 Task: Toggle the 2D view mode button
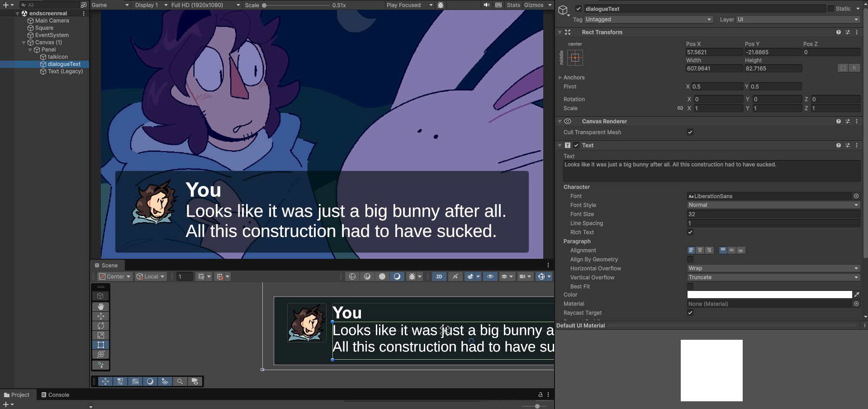[439, 276]
